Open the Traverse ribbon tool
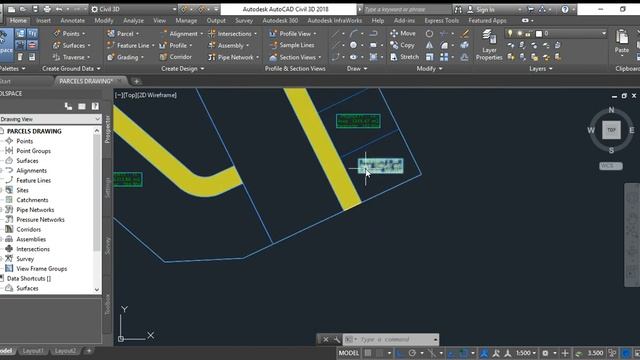 pyautogui.click(x=71, y=57)
